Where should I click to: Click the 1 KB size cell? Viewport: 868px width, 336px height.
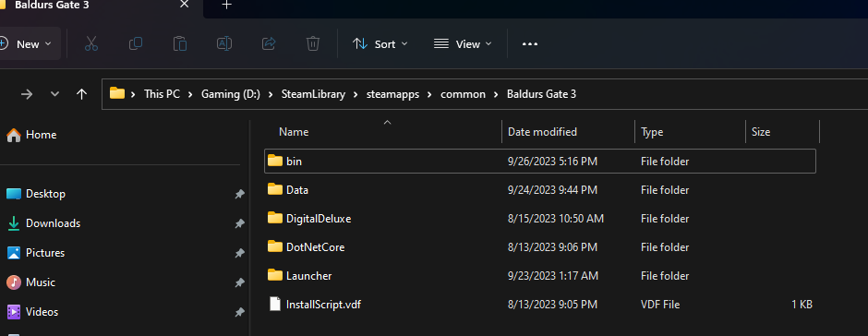tap(802, 305)
